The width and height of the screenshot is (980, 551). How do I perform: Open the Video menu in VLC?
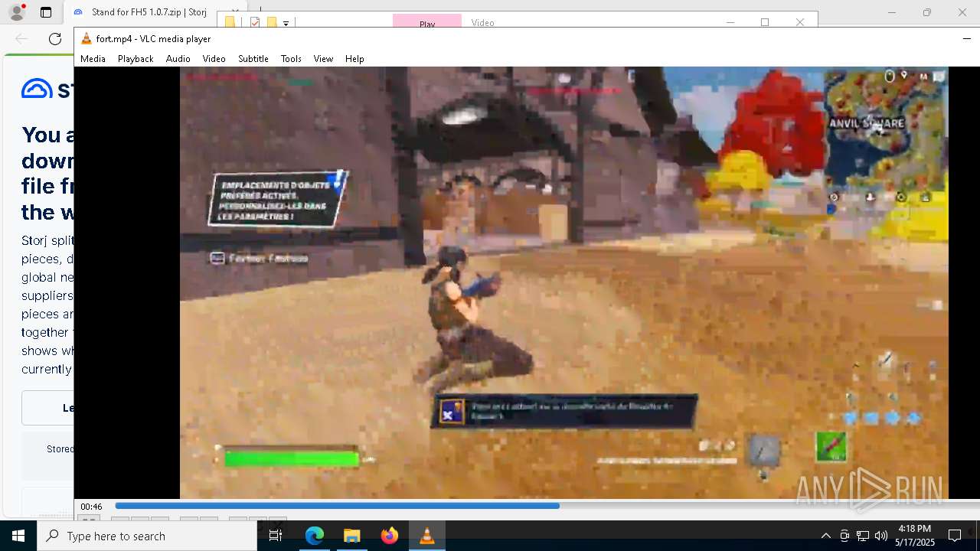[x=214, y=58]
